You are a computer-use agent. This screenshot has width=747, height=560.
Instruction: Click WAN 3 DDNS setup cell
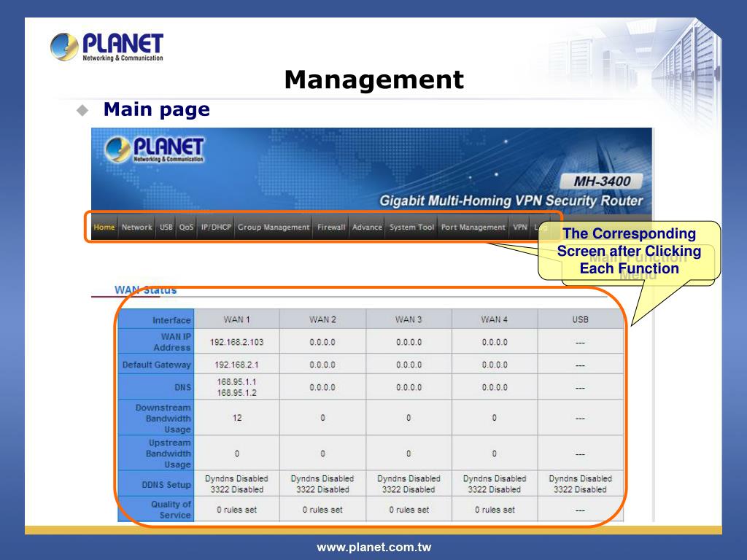click(409, 484)
